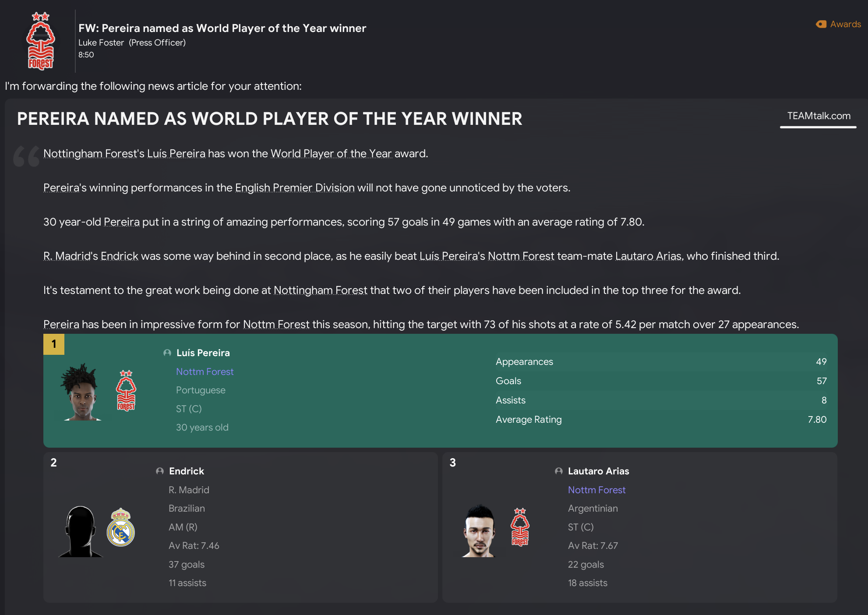868x615 pixels.
Task: Click Nottm Forest under Luís Pereira's name
Action: 205,372
